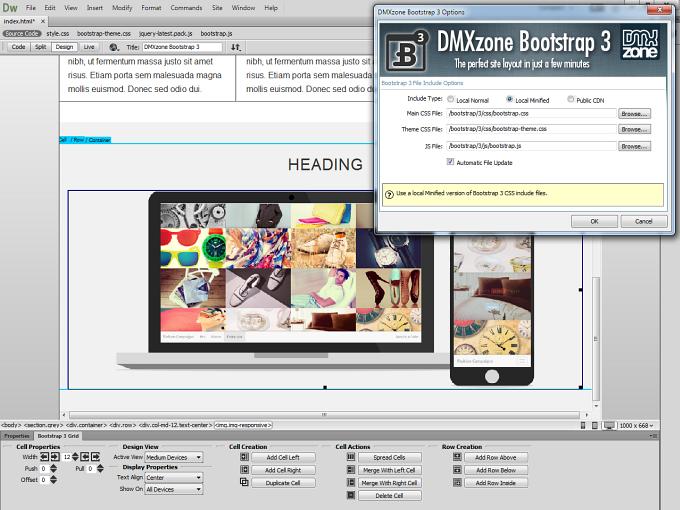The width and height of the screenshot is (680, 510).
Task: Adjust the Push value stepper
Action: [x=53, y=468]
